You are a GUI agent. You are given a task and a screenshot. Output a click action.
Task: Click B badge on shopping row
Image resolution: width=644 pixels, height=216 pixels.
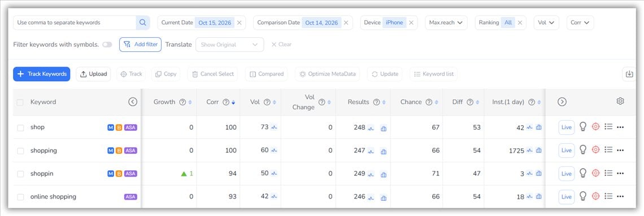[119, 151]
